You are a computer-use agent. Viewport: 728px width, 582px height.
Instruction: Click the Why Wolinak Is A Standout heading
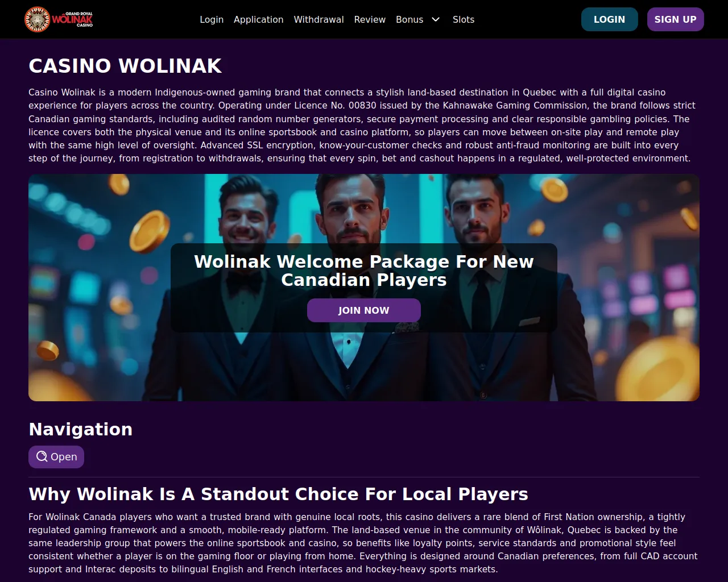click(x=278, y=494)
